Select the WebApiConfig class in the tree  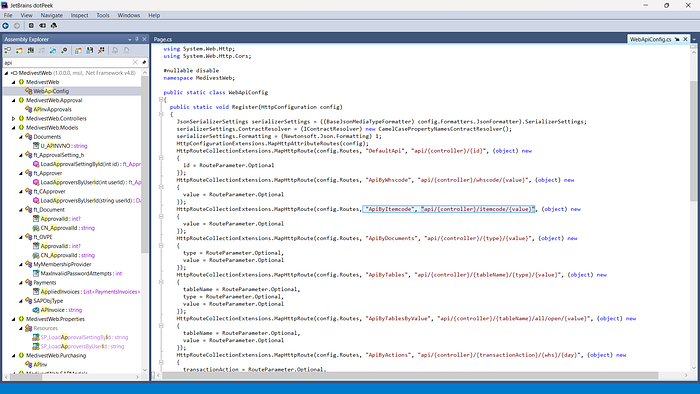(51, 91)
